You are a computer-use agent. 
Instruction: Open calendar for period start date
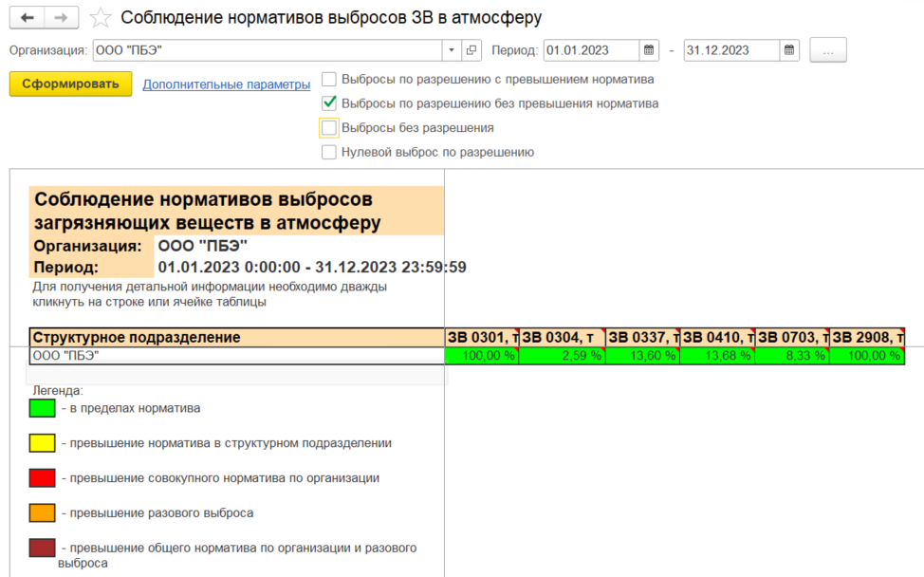[649, 50]
